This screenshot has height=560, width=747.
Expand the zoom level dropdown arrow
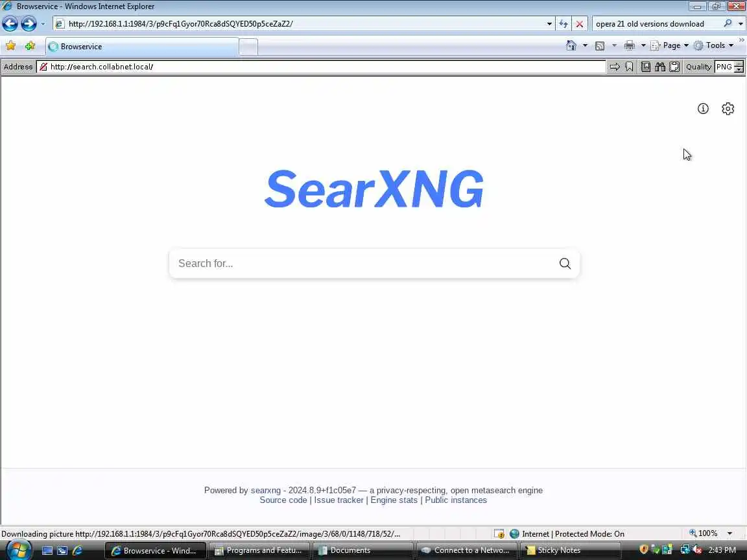pyautogui.click(x=729, y=533)
